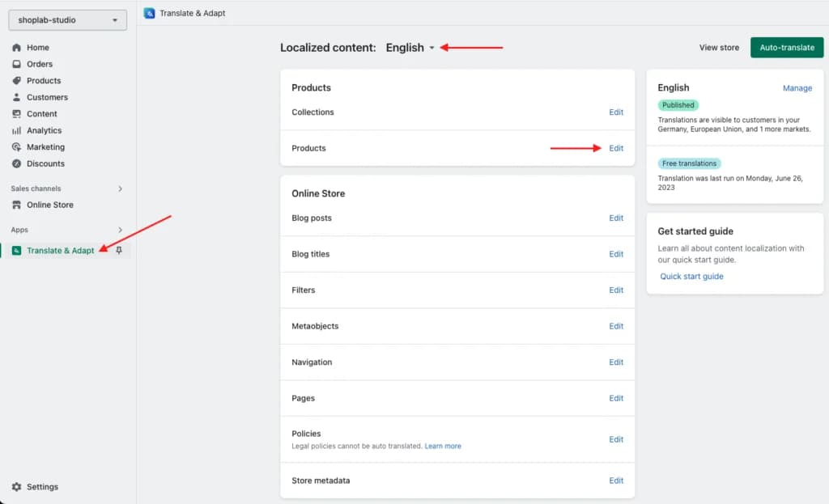Click the Settings gear icon
829x504 pixels.
16,486
